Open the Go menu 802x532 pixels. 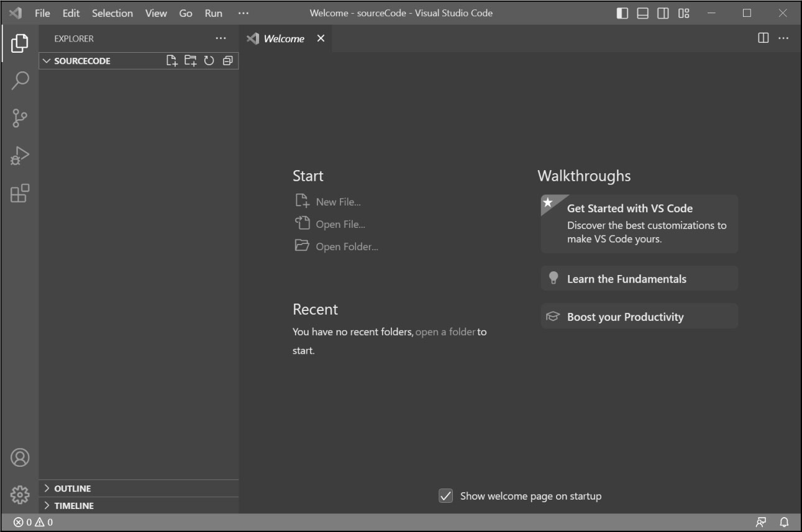coord(186,13)
